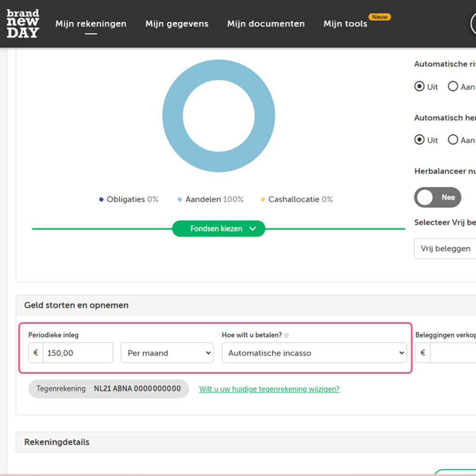The image size is (476, 476).
Task: Open the 'Per maand' frequency dropdown
Action: 167,353
